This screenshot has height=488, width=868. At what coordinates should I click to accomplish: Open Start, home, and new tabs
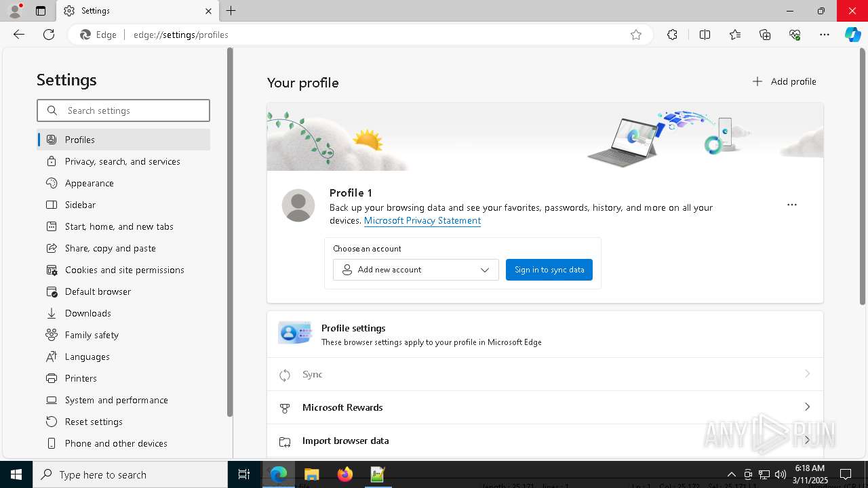123,226
